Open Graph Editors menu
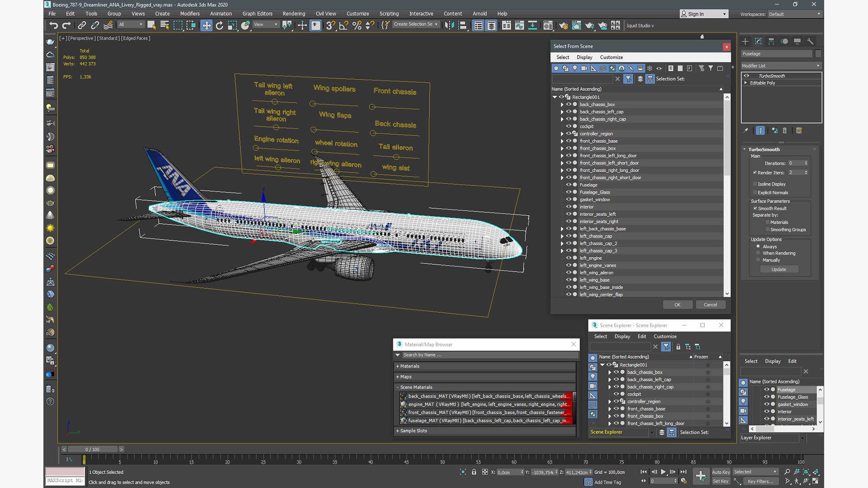The width and height of the screenshot is (868, 488). coord(257,14)
